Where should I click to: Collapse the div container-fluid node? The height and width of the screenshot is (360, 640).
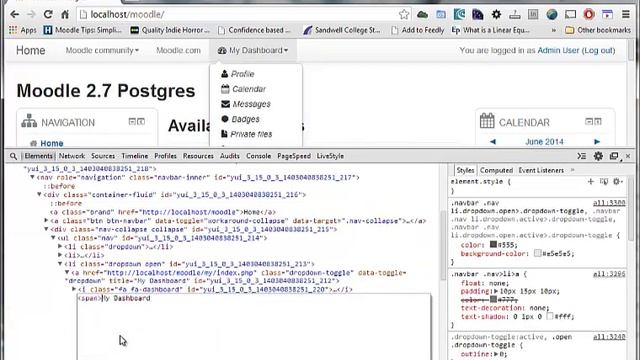point(39,194)
